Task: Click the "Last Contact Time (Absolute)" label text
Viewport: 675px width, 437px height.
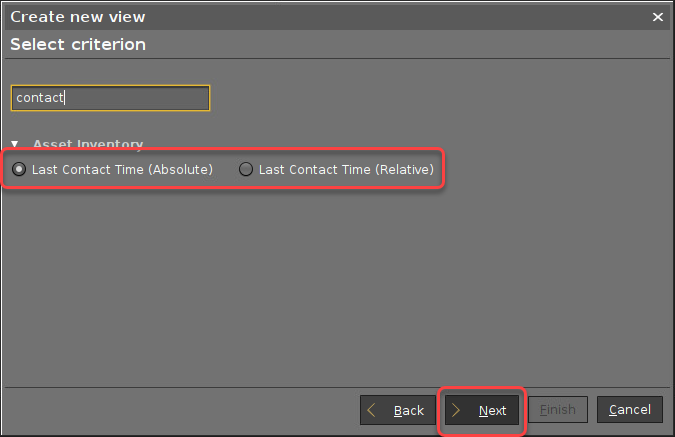Action: pyautogui.click(x=122, y=170)
